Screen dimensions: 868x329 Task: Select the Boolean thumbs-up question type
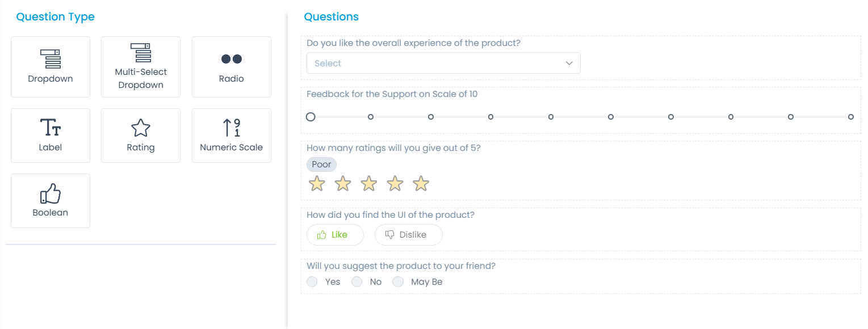point(50,193)
